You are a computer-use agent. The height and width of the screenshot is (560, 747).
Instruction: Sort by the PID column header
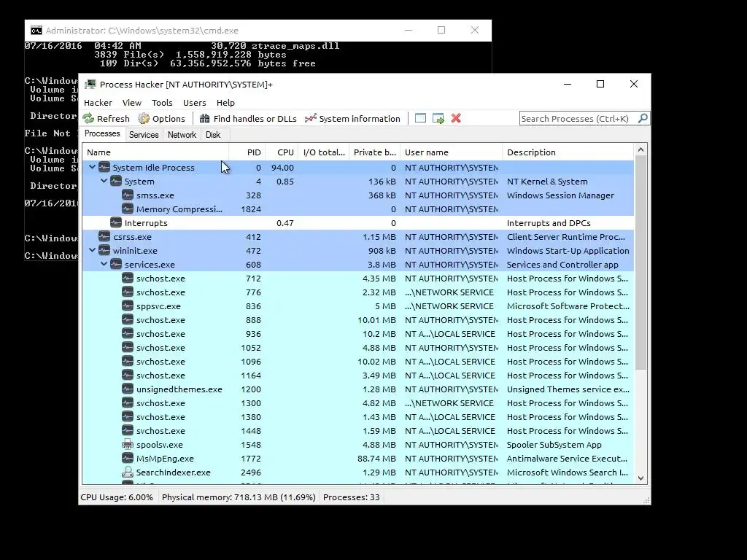click(x=247, y=152)
